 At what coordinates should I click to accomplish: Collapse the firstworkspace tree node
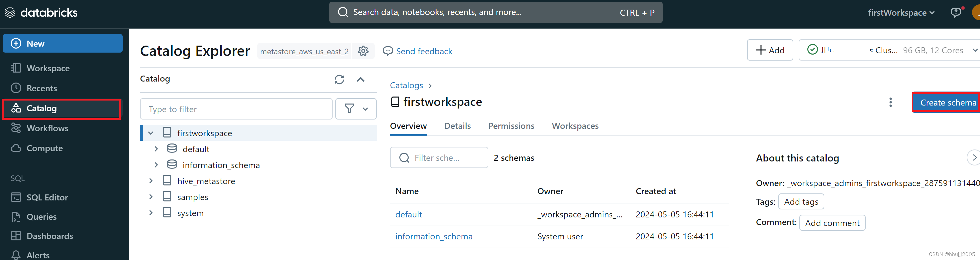click(x=151, y=133)
